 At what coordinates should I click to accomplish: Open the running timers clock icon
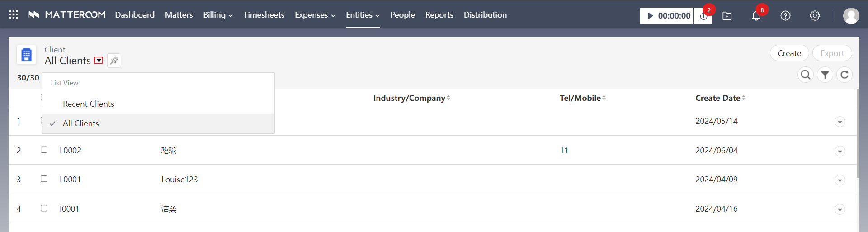[x=703, y=16]
